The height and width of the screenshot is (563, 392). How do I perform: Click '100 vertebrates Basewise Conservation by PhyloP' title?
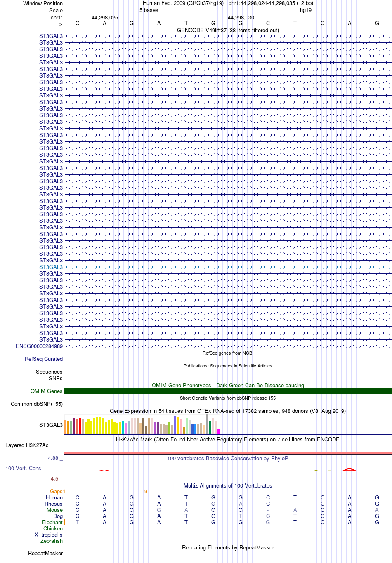pos(228,458)
